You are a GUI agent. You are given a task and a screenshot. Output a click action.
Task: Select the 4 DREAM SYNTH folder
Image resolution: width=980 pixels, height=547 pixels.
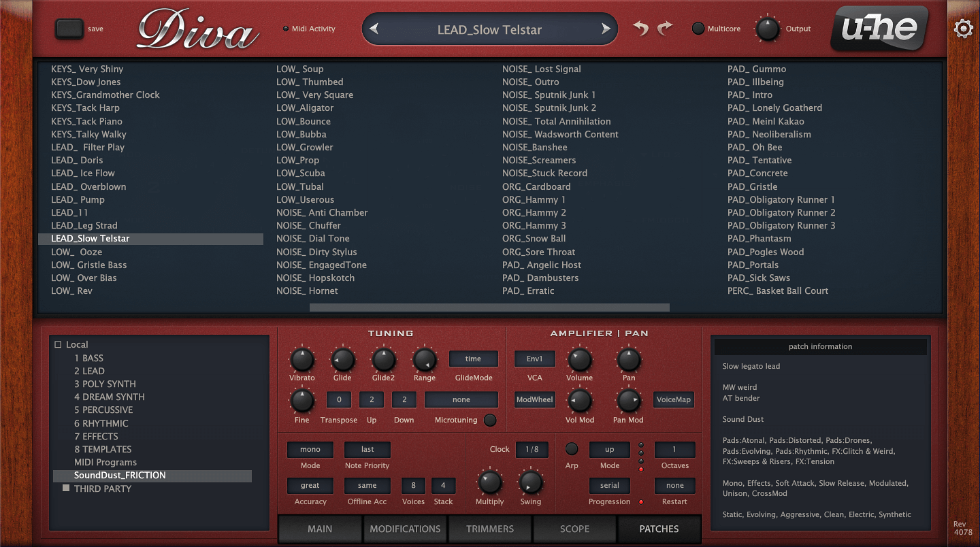110,397
